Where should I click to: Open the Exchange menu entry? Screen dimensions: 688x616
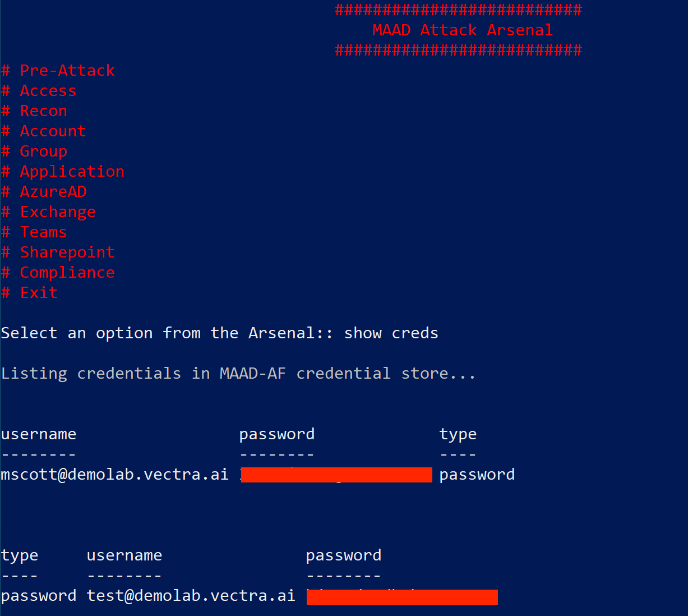[58, 212]
